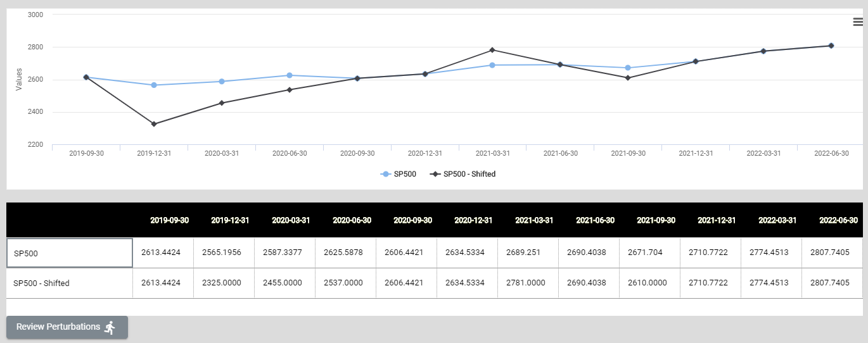Toggle SP500 series in the chart legend
The height and width of the screenshot is (343, 868).
pos(399,174)
